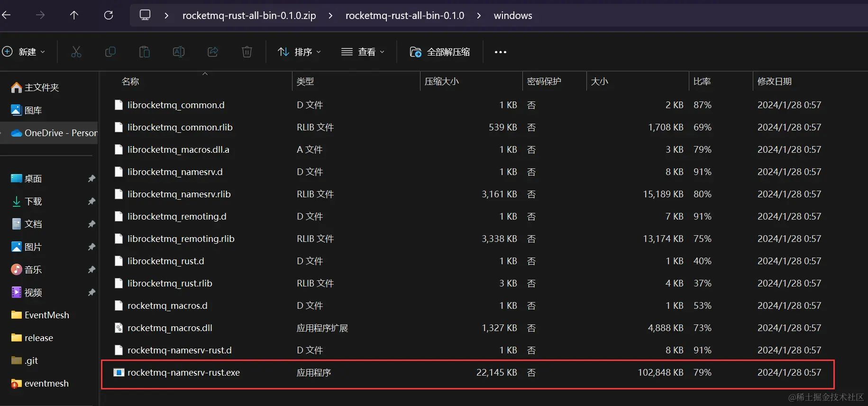Open release folder in sidebar

pyautogui.click(x=32, y=338)
